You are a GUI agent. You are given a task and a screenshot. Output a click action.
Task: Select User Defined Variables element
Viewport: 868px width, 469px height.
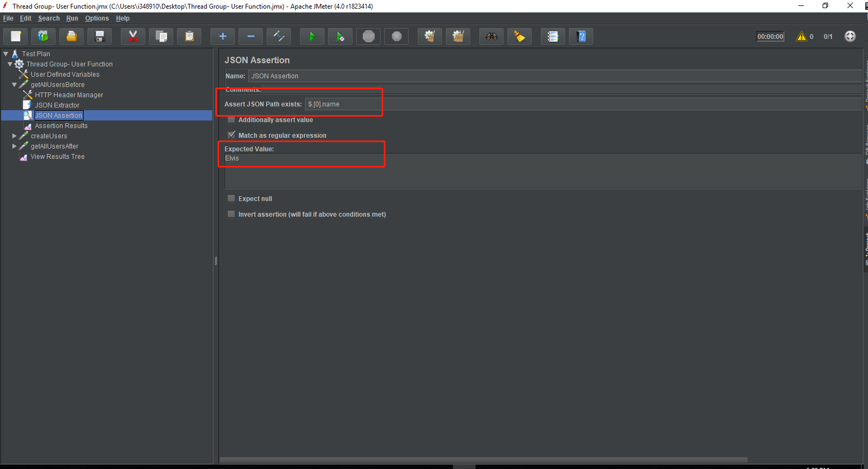click(x=65, y=75)
